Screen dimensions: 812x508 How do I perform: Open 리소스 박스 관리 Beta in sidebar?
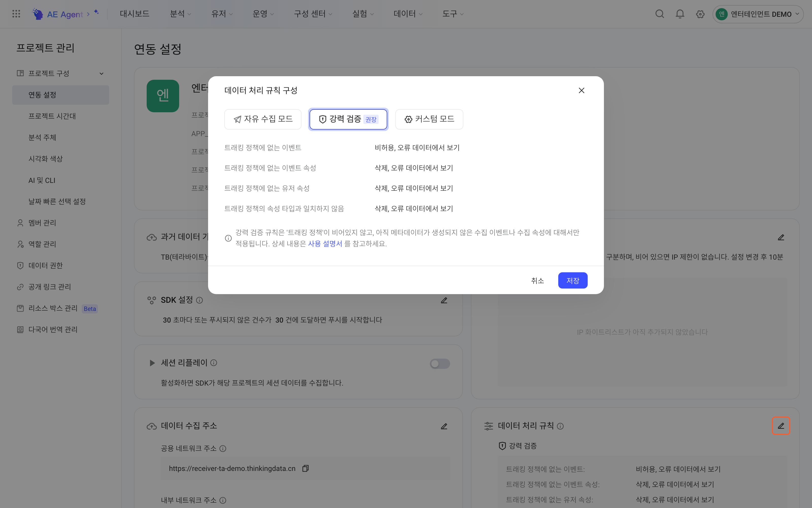point(60,308)
